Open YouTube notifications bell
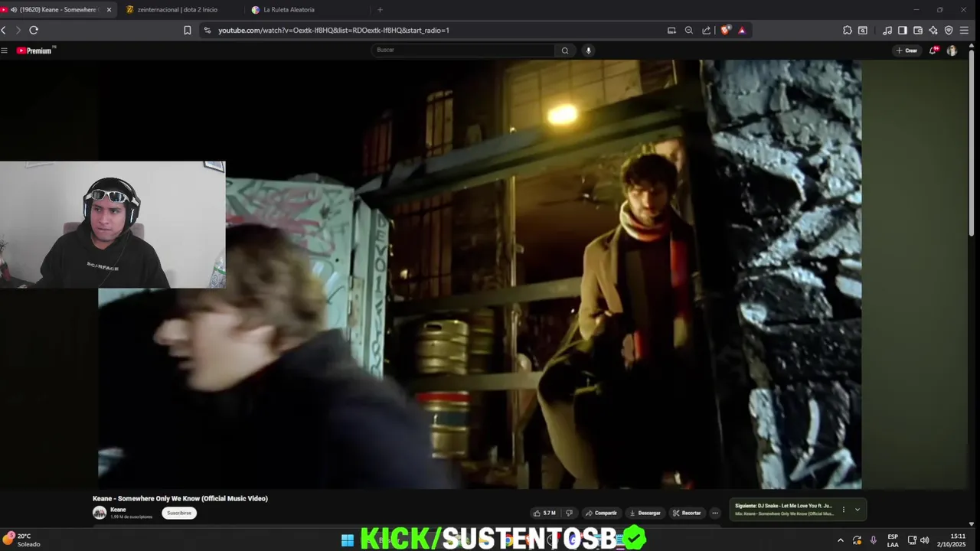 [934, 51]
